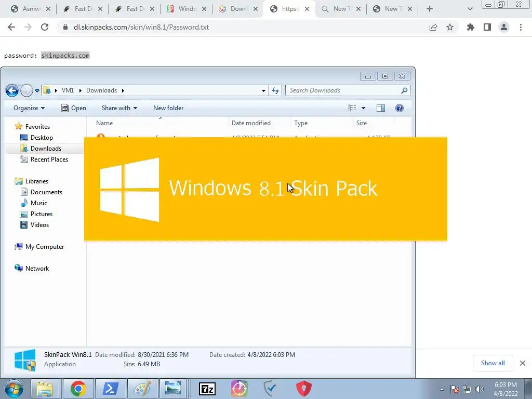The width and height of the screenshot is (532, 399).
Task: Open the Organize menu
Action: (29, 108)
